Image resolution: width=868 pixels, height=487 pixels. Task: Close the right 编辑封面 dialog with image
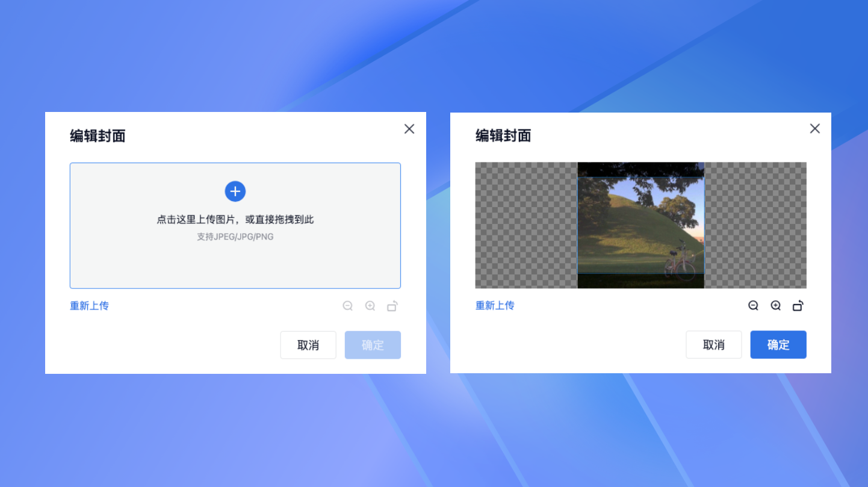pos(815,129)
